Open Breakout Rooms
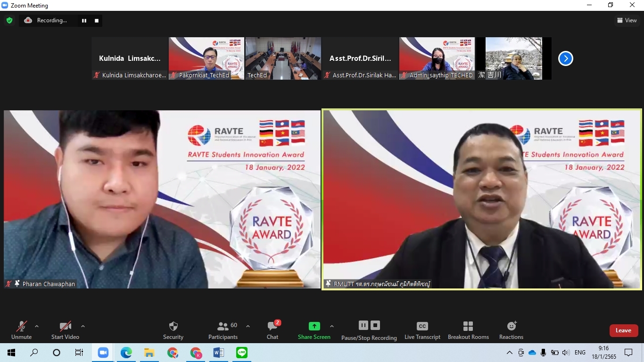The image size is (644, 362). [468, 326]
